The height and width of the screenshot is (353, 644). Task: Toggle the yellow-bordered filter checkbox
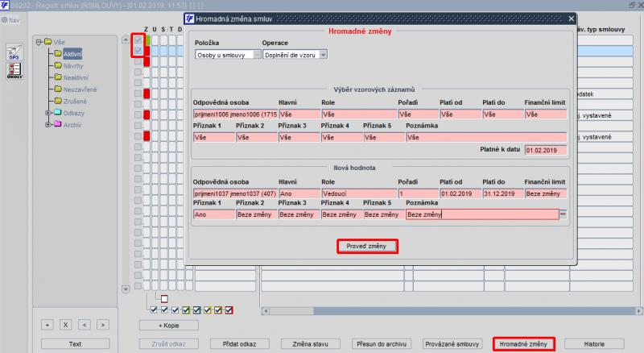point(208,309)
